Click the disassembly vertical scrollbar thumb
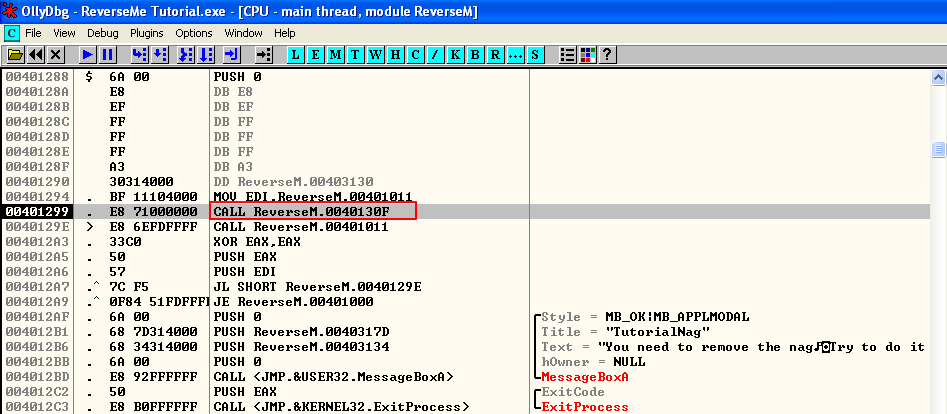This screenshot has height=414, width=947. coord(938,149)
